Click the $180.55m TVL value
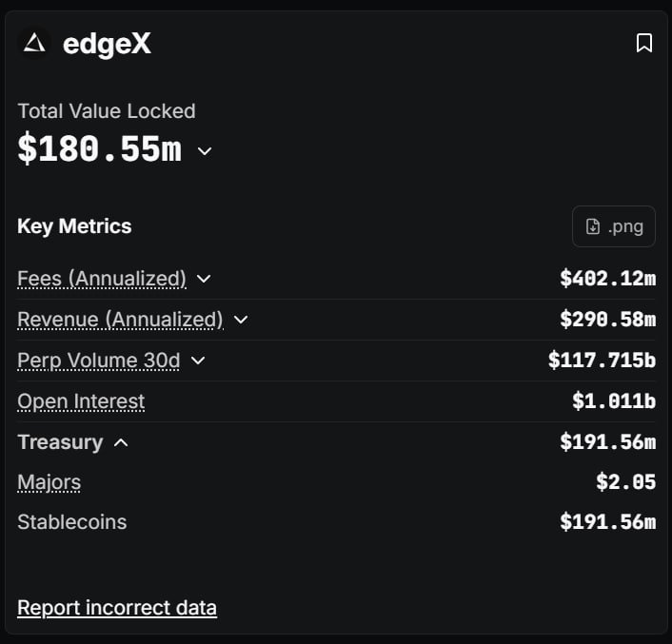This screenshot has height=644, width=672. (x=99, y=149)
